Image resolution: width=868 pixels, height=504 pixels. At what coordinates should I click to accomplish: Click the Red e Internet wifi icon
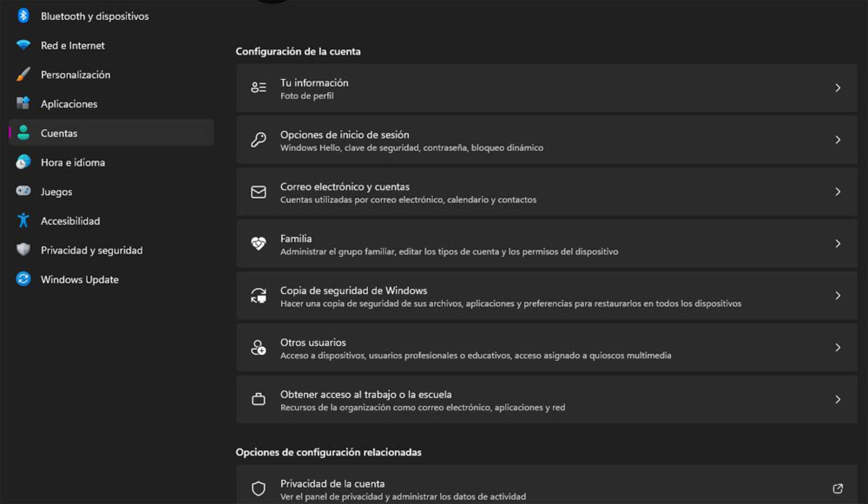coord(23,45)
